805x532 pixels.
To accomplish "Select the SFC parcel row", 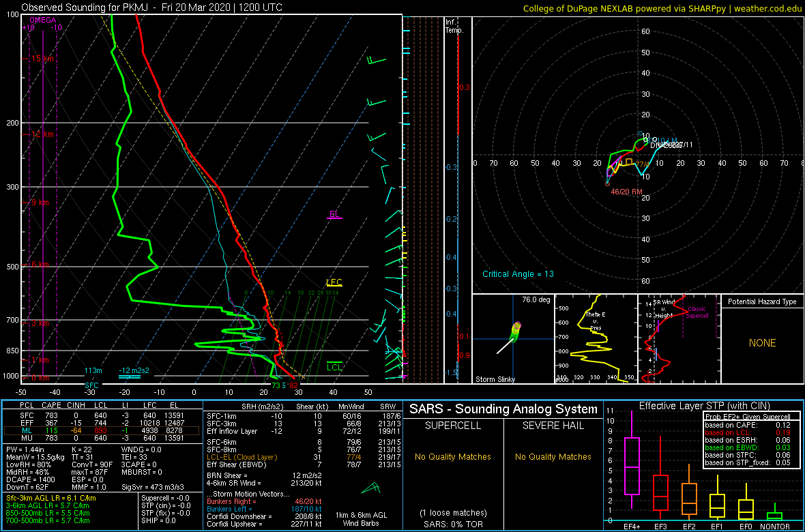I will (x=102, y=415).
